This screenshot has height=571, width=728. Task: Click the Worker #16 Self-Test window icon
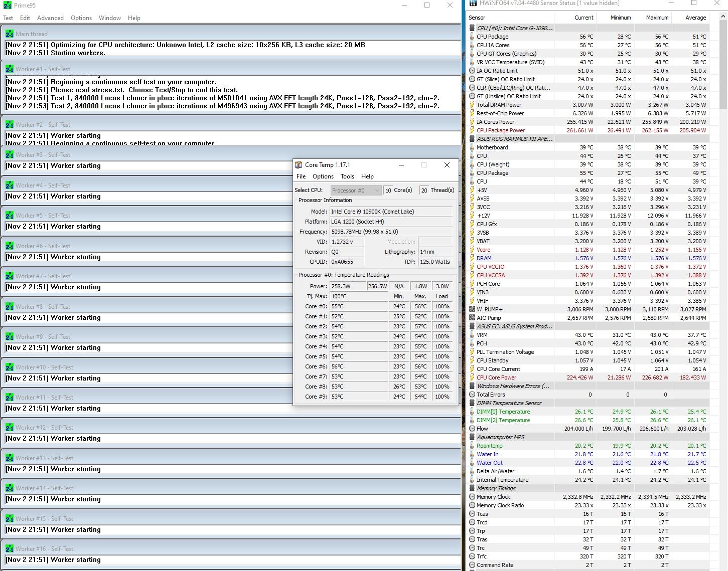point(10,549)
